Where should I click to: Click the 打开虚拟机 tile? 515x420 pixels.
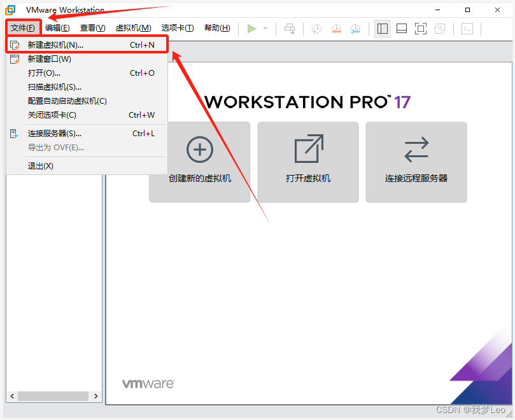(x=308, y=162)
